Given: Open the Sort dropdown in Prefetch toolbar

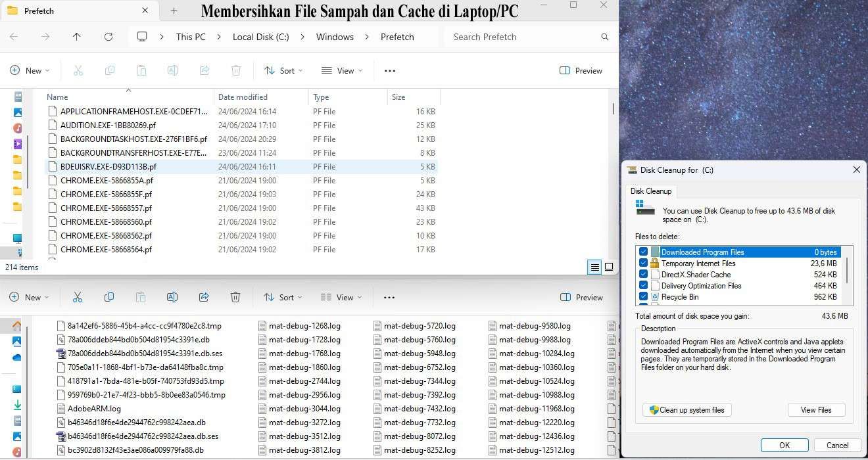Looking at the screenshot, I should click(283, 70).
